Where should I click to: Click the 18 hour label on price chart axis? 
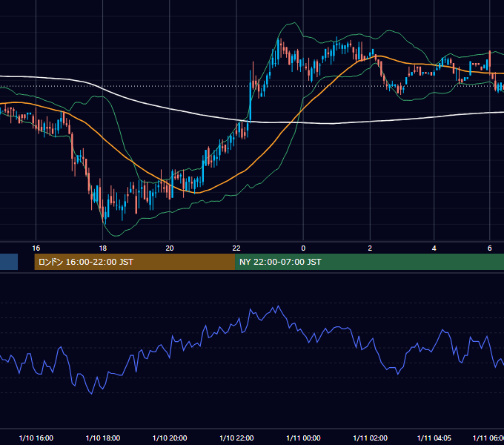(102, 248)
